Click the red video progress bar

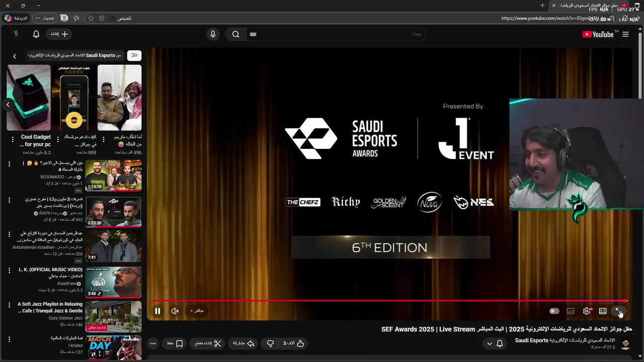(x=388, y=301)
